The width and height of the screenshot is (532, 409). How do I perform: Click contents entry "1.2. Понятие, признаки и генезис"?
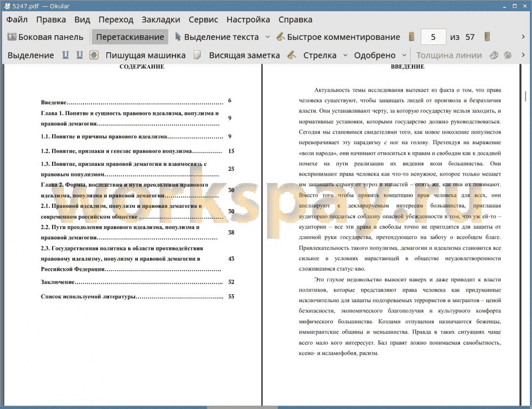pos(131,151)
